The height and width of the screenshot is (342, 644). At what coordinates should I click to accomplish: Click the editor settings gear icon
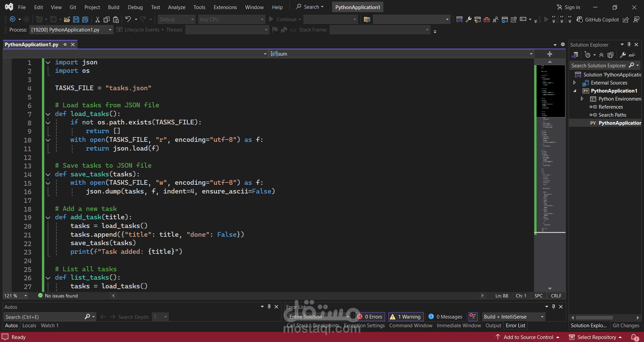[563, 45]
